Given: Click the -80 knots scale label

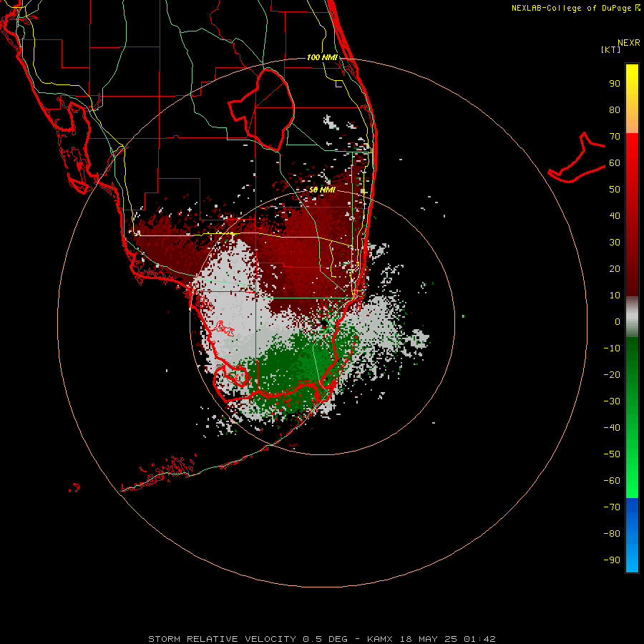Looking at the screenshot, I should 612,534.
